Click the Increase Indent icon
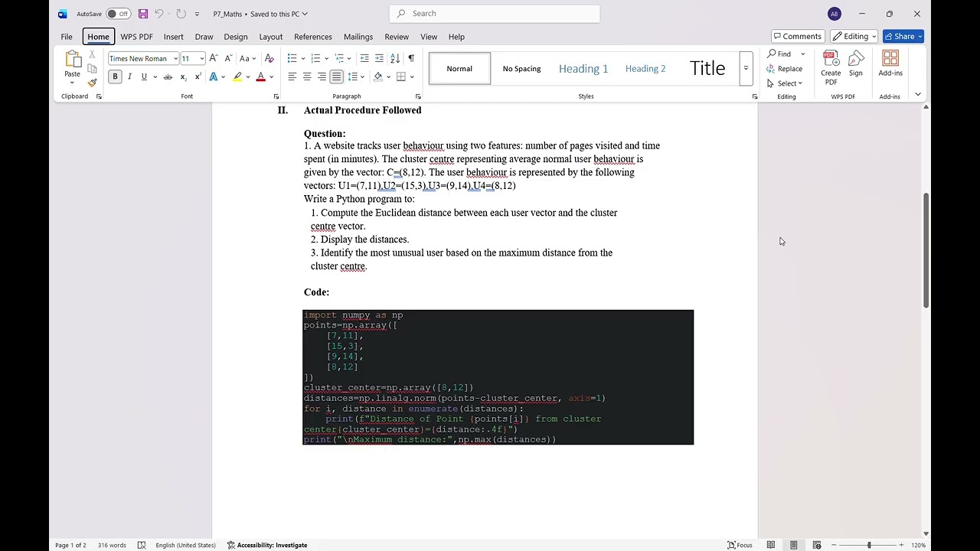This screenshot has height=551, width=980. pyautogui.click(x=380, y=58)
